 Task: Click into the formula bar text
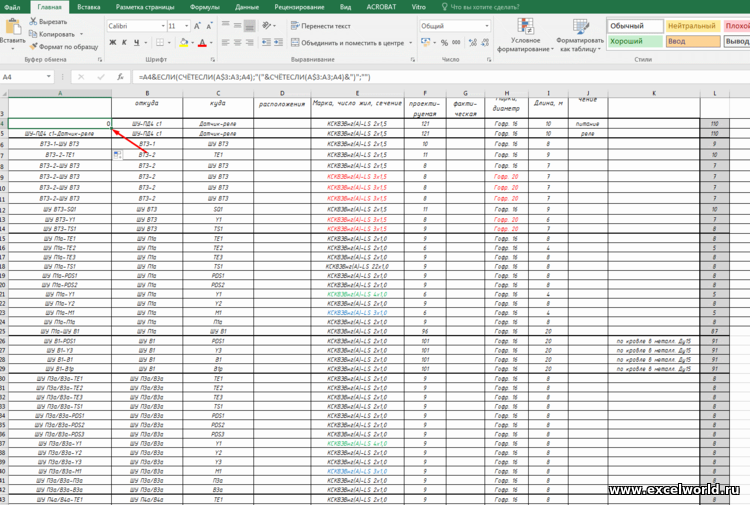pos(254,77)
